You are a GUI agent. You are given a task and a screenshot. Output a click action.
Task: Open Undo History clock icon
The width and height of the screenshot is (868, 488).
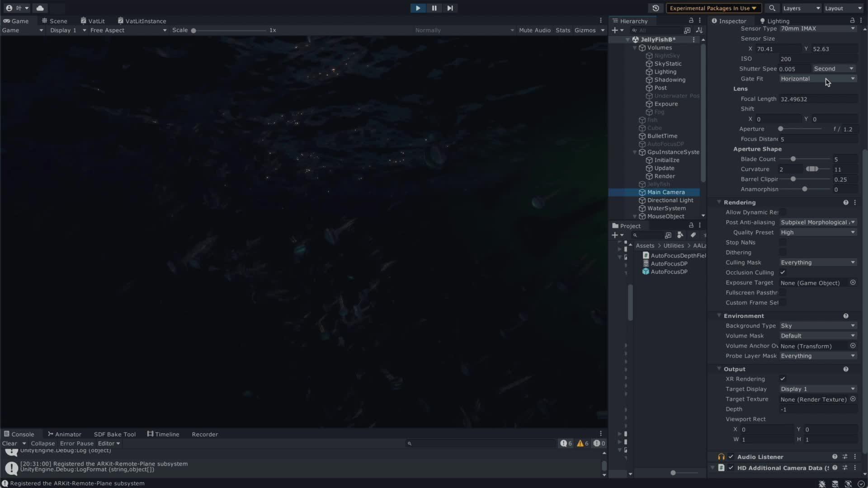(x=656, y=8)
